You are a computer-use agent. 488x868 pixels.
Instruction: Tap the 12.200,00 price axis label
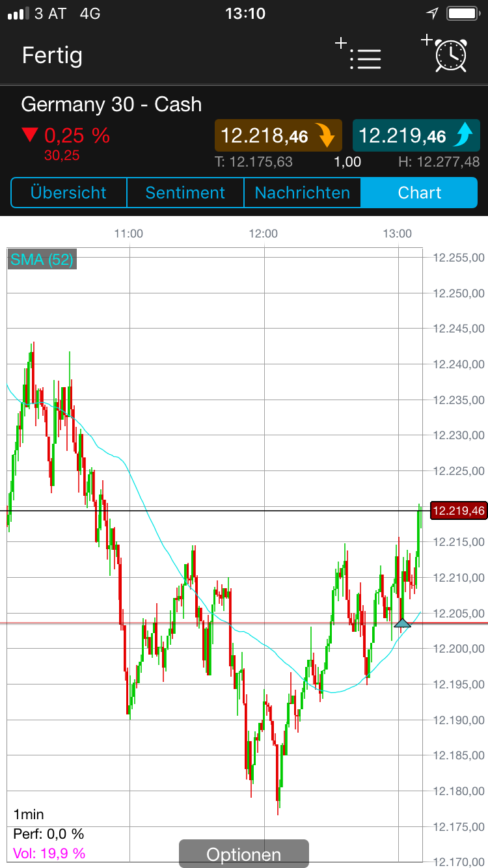[459, 649]
